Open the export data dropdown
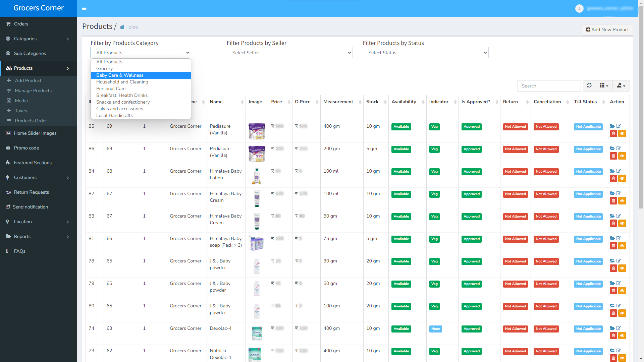Image resolution: width=644 pixels, height=362 pixels. pyautogui.click(x=621, y=85)
